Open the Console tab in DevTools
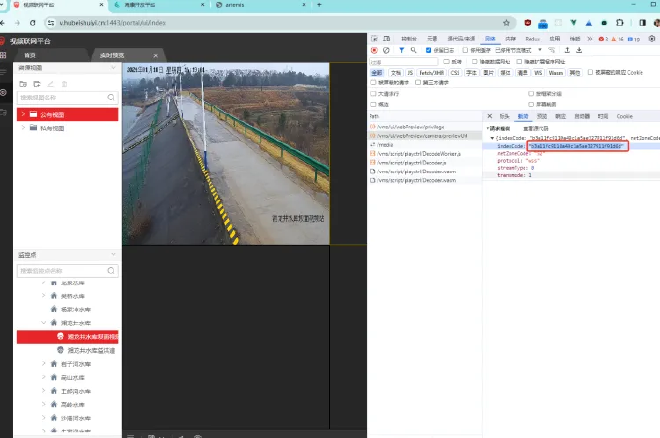This screenshot has height=438, width=660. (x=408, y=39)
